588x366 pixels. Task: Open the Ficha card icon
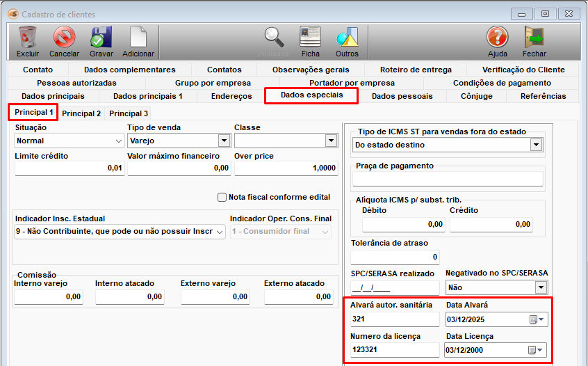[310, 37]
